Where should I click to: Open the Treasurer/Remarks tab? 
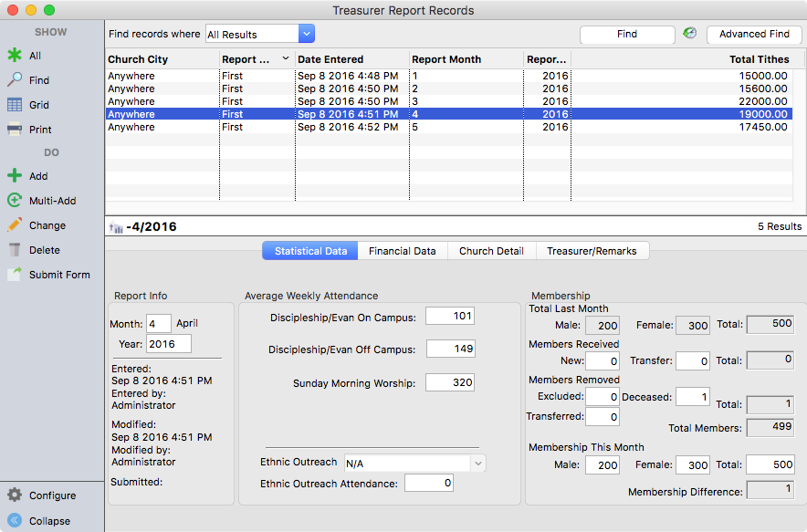click(x=592, y=251)
